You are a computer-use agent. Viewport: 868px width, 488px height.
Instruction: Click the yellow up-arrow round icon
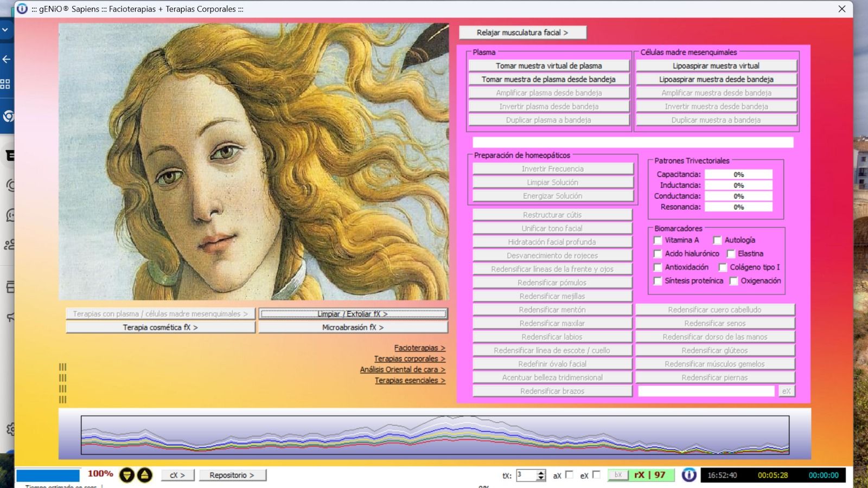(144, 476)
